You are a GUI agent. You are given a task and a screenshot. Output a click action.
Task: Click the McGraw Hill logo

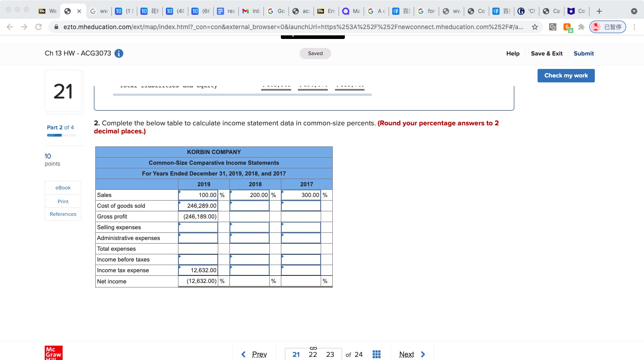click(54, 353)
